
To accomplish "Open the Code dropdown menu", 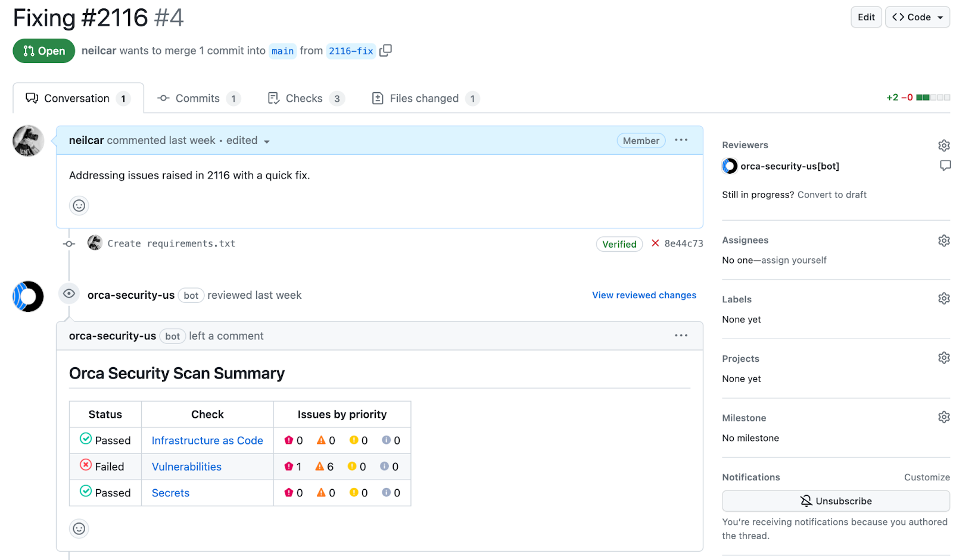I will click(x=917, y=17).
